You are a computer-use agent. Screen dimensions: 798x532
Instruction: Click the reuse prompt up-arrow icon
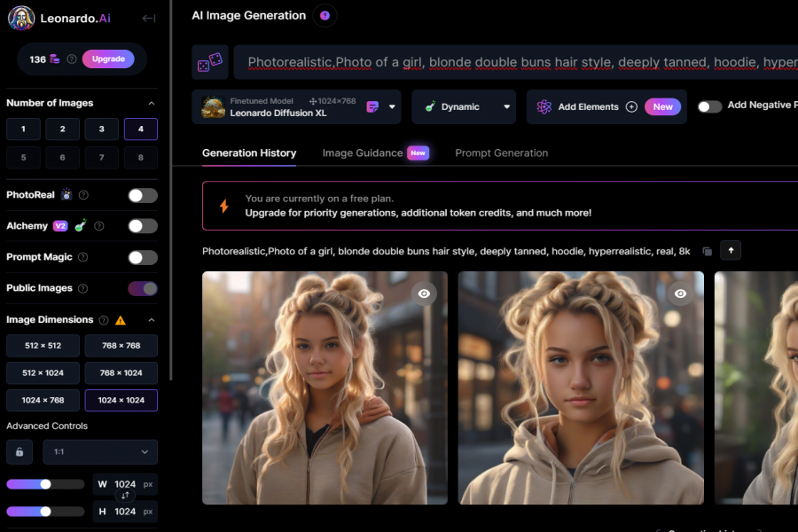(x=731, y=250)
